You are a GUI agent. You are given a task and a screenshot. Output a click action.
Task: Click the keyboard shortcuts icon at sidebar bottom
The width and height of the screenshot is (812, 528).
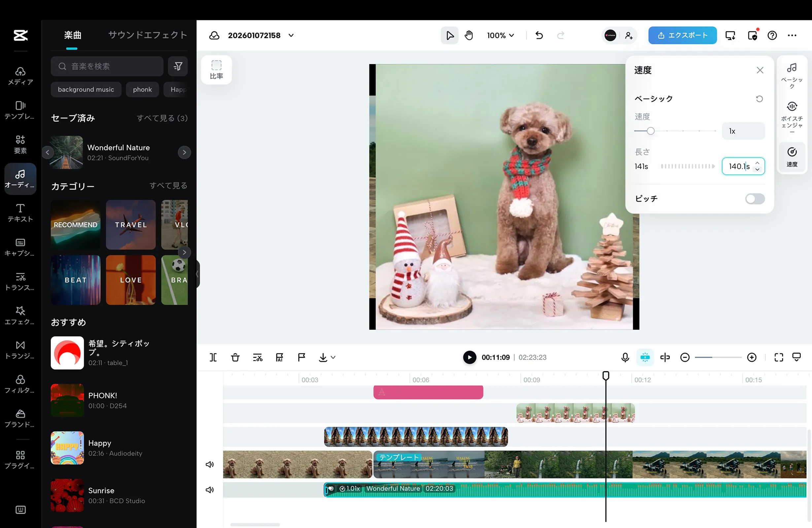pyautogui.click(x=20, y=510)
